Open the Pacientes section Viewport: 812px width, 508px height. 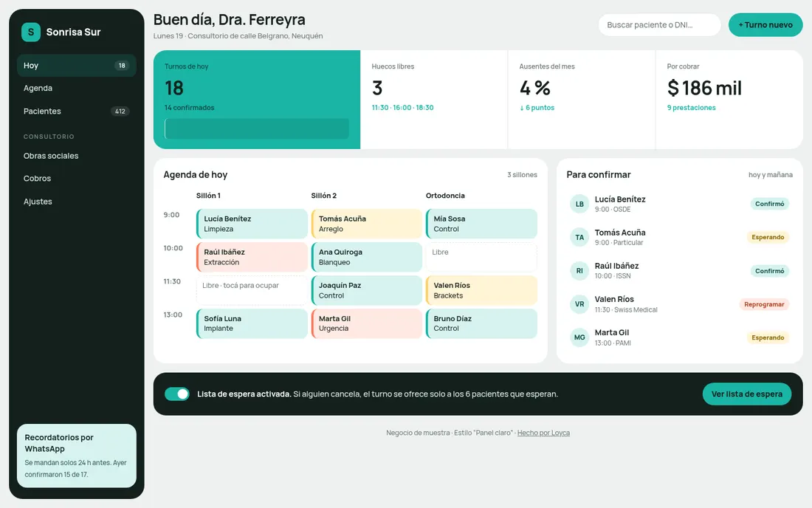tap(77, 111)
